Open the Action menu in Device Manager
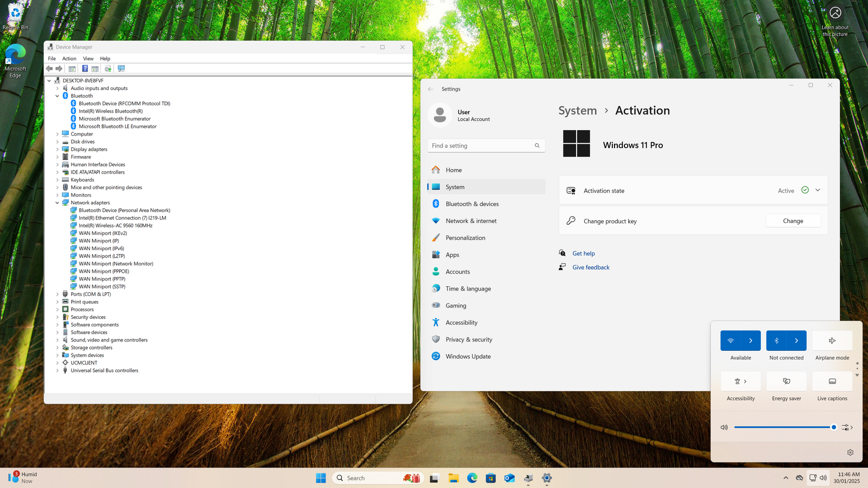This screenshot has height=488, width=868. 69,59
